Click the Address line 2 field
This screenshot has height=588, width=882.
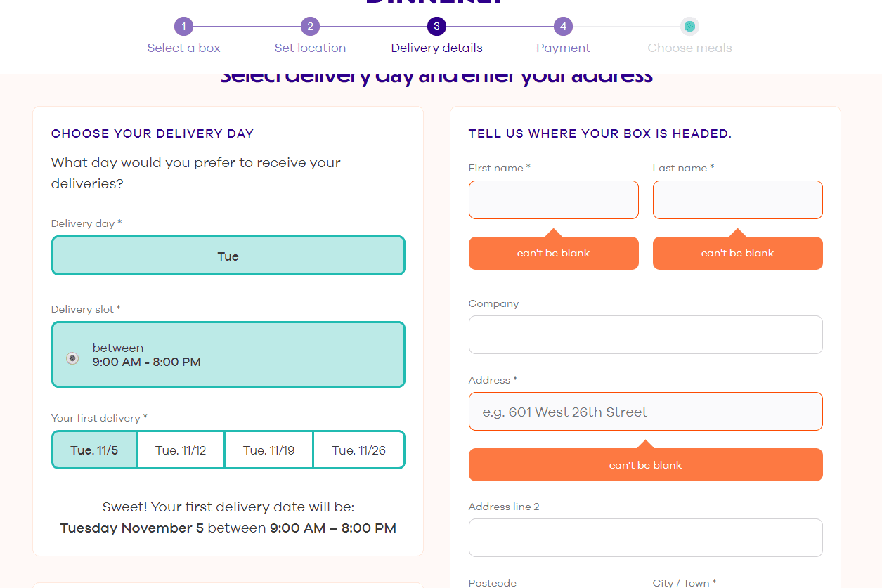coord(646,537)
